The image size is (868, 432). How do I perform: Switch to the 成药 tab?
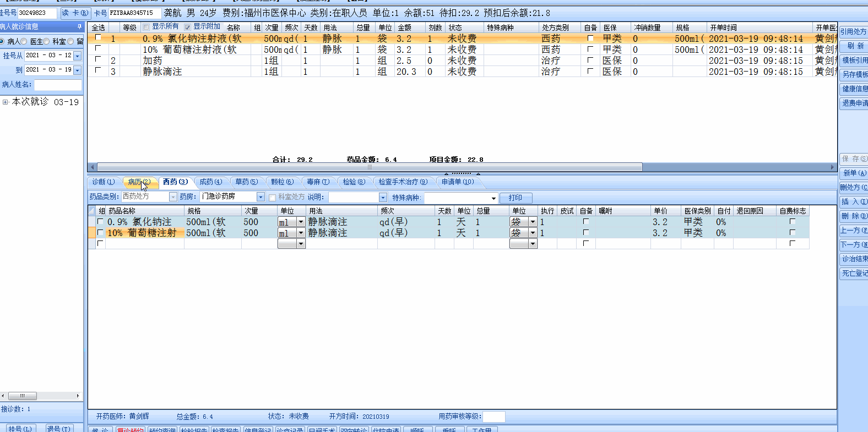pos(211,182)
